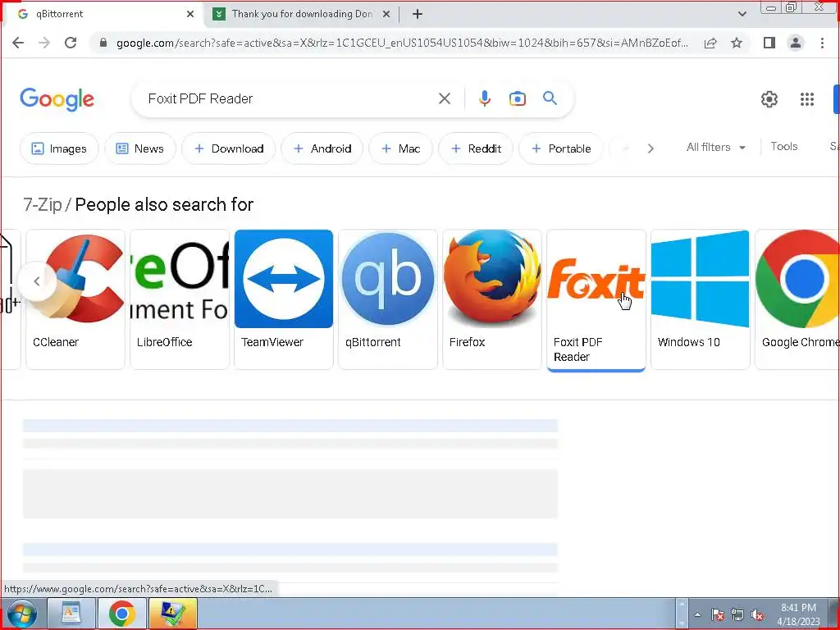Viewport: 840px width, 630px height.
Task: Submit search with magnifier icon
Action: (550, 98)
